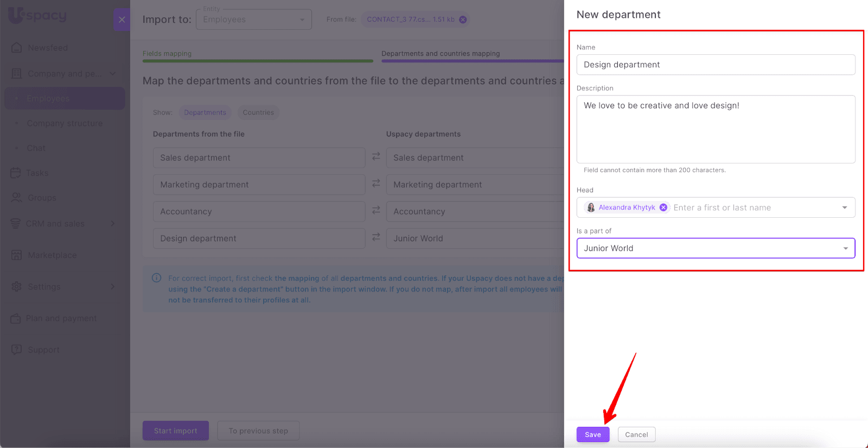
Task: Remove Alexandra Khytyk from Head field
Action: click(663, 207)
